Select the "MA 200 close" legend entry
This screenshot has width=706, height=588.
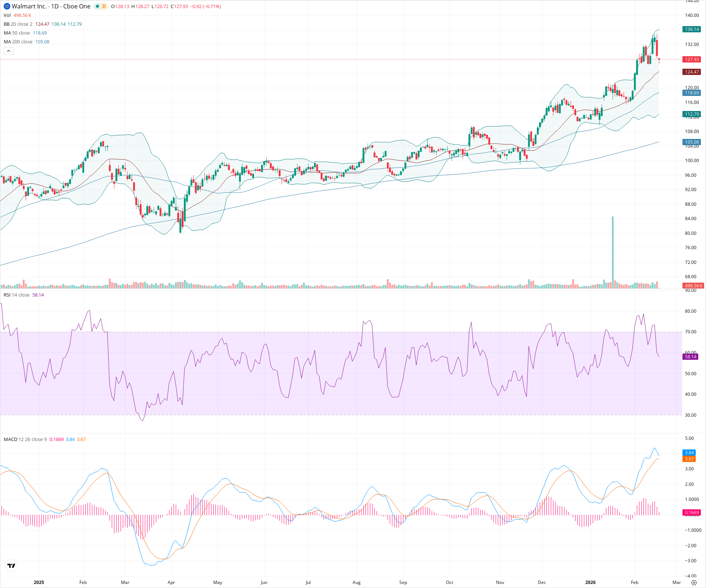coord(17,42)
